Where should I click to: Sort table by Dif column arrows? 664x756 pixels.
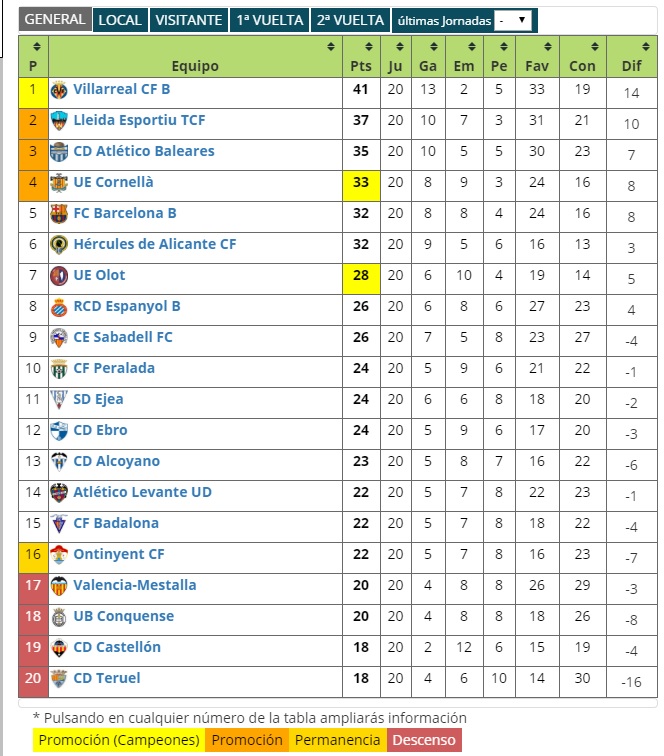click(646, 46)
